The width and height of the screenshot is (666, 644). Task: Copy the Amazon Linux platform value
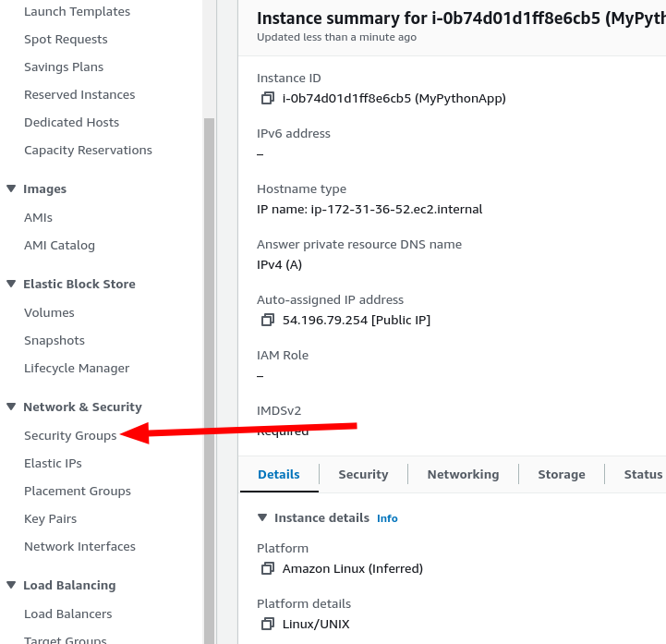click(268, 568)
